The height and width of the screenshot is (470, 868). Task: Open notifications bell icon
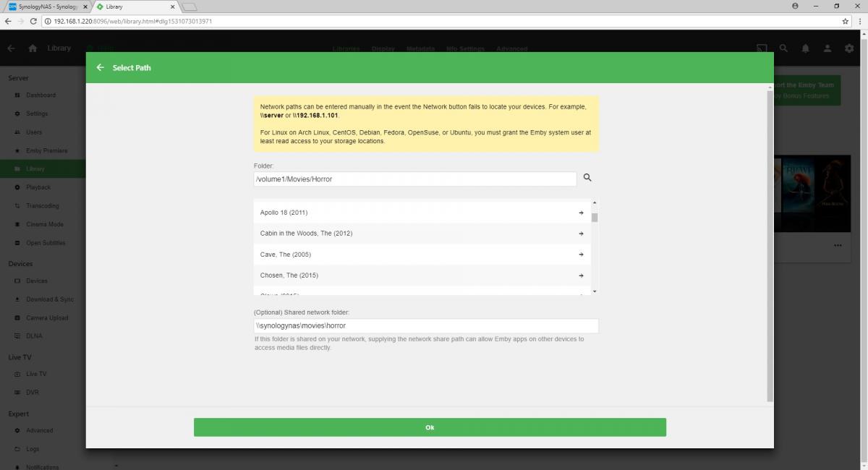pos(805,48)
